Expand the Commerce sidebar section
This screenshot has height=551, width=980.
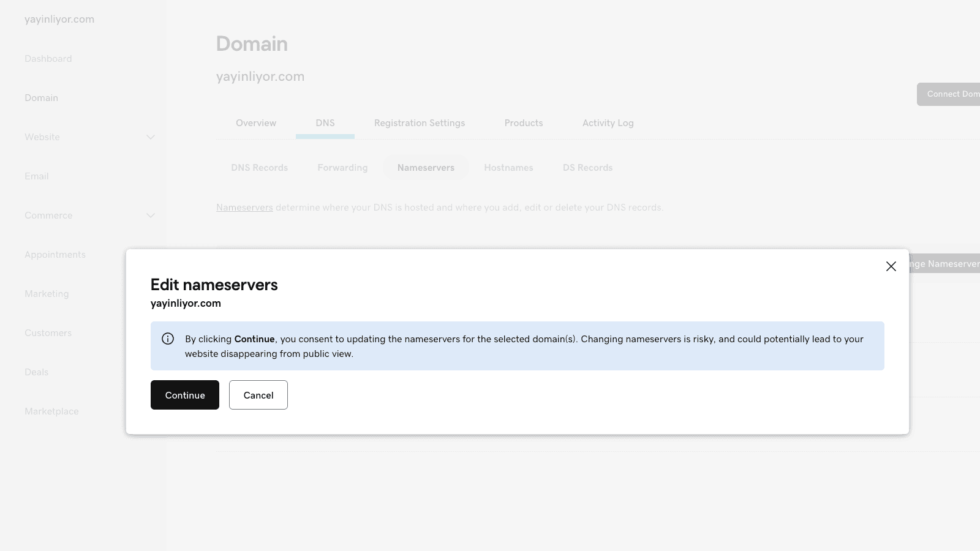pos(150,216)
